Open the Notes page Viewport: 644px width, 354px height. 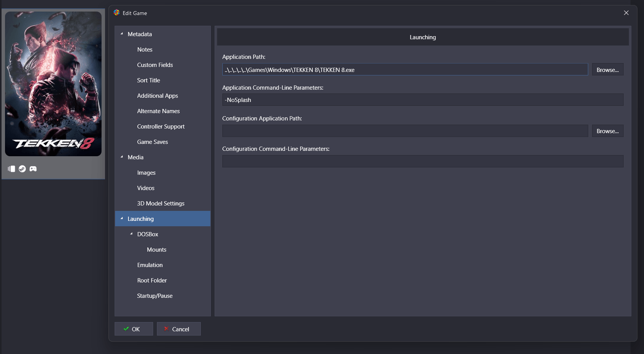click(x=145, y=50)
